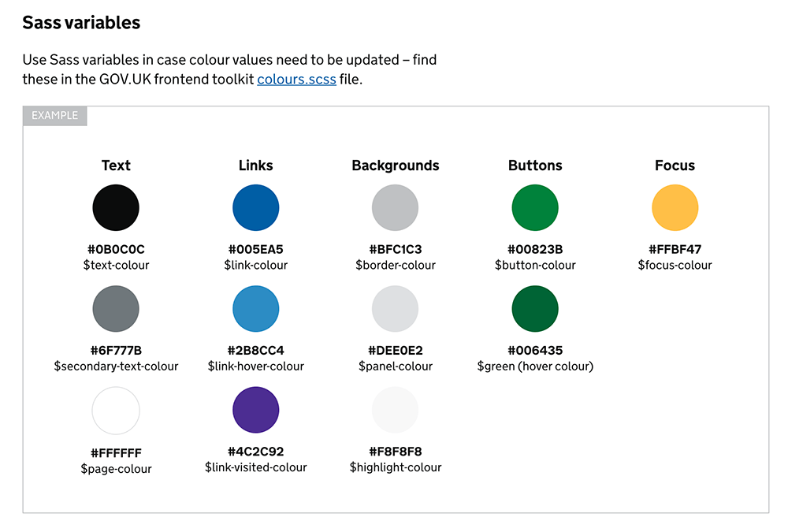Click the $secondary-text-colour variable label
This screenshot has width=788, height=532.
(116, 366)
